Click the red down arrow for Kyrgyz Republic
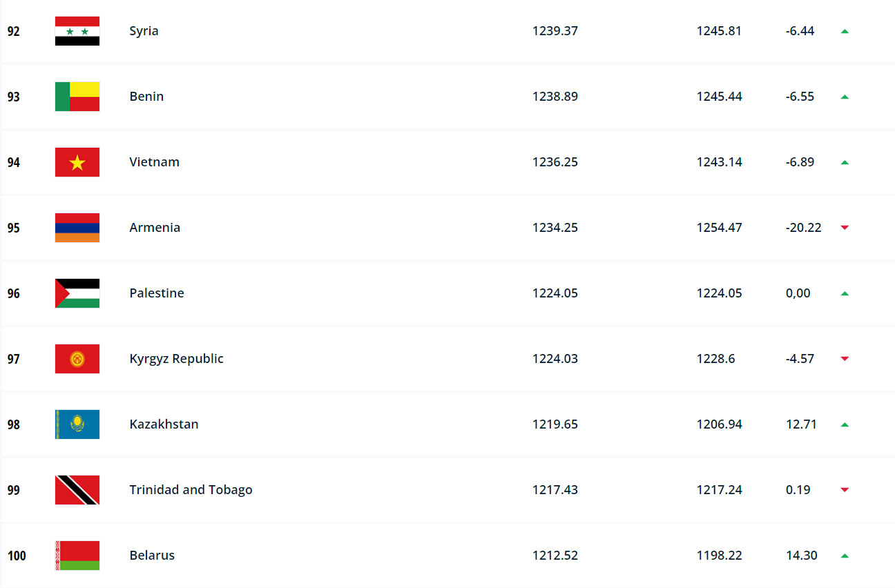 tap(845, 359)
